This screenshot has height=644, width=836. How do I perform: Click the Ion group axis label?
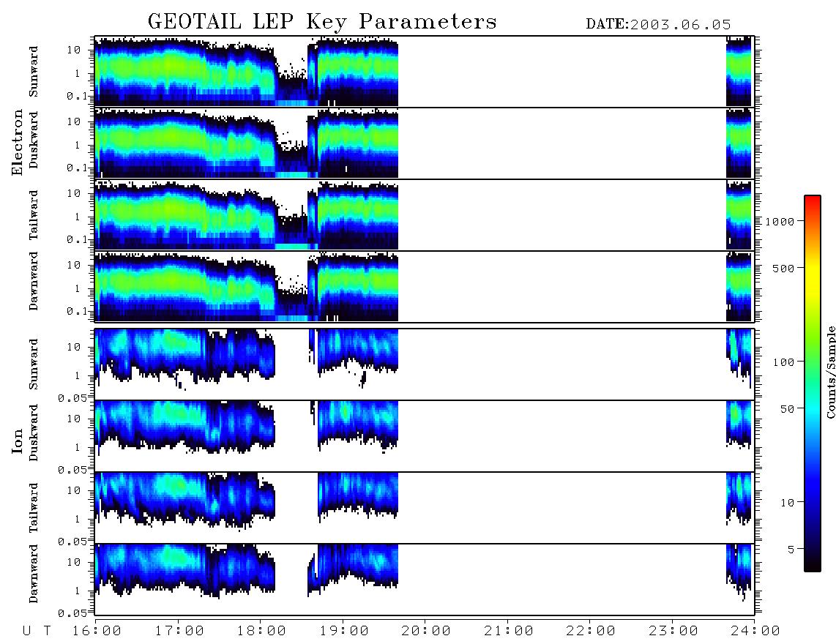[17, 441]
